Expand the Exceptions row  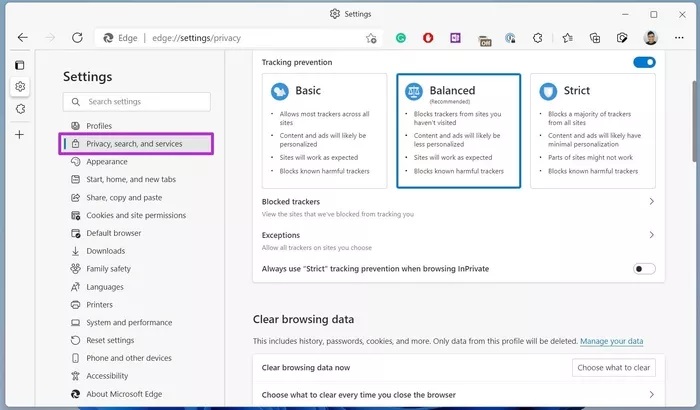point(651,235)
